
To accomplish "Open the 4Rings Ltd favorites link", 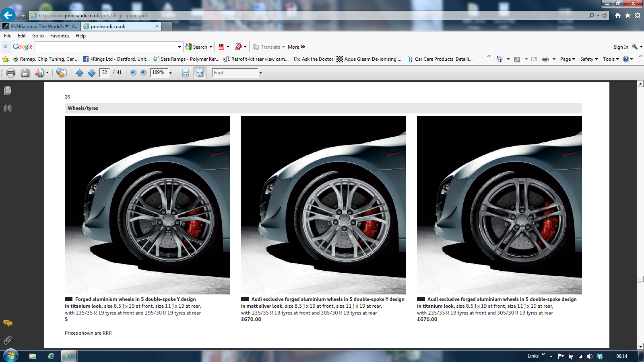I will click(116, 59).
